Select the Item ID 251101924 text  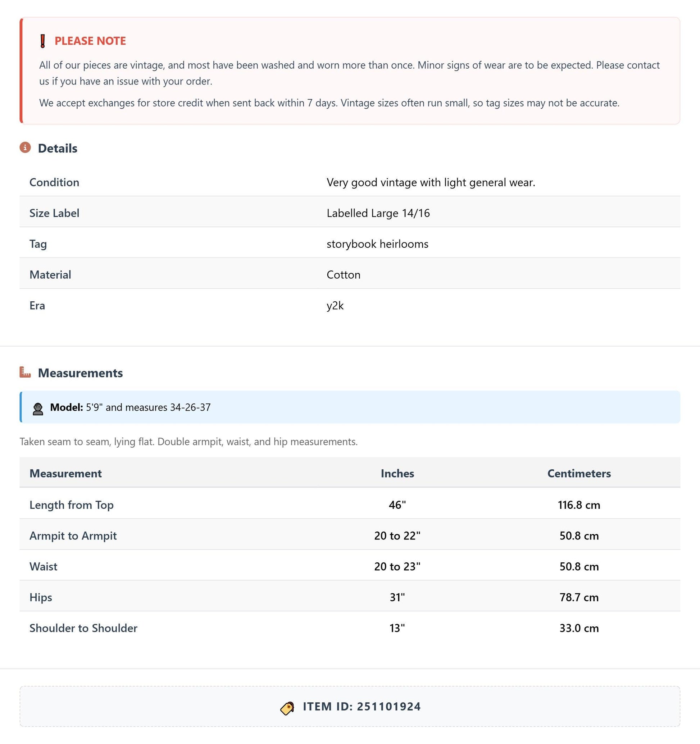pyautogui.click(x=362, y=707)
